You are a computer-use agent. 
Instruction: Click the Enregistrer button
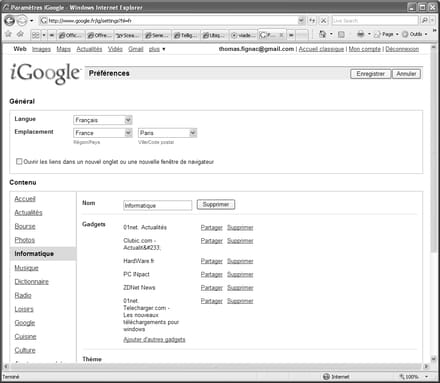[x=370, y=74]
